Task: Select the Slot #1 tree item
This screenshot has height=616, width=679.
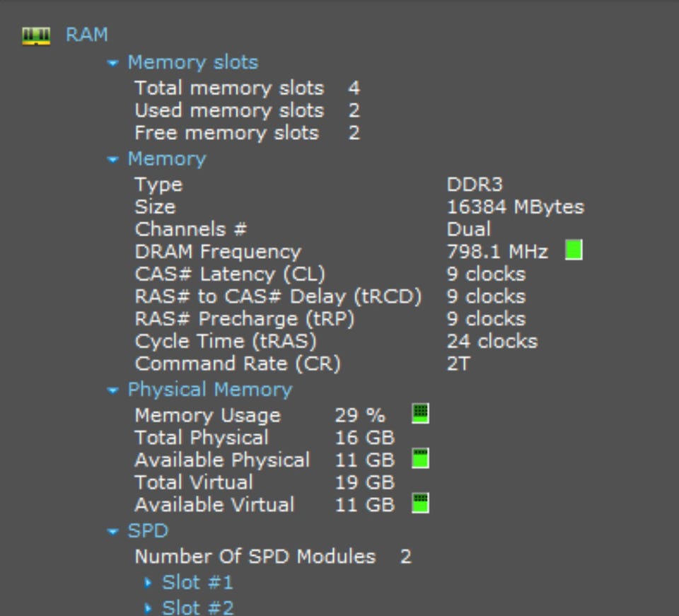Action: (197, 583)
